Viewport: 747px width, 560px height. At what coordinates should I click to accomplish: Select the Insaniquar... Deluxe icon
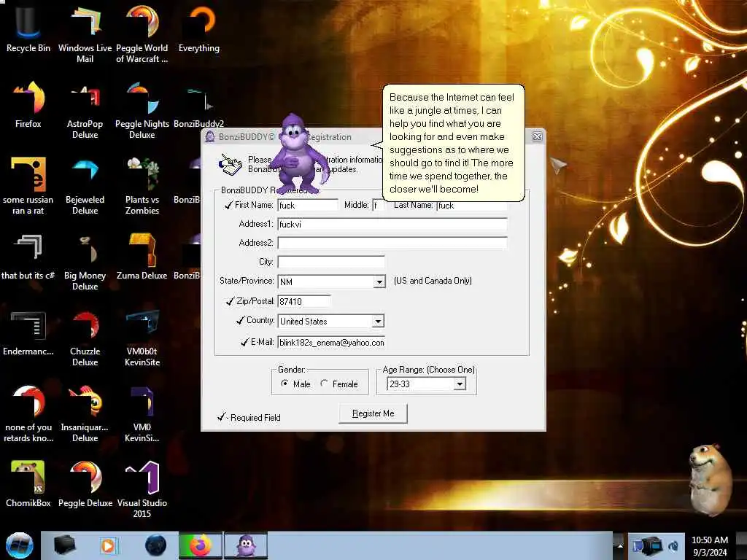[x=85, y=413]
